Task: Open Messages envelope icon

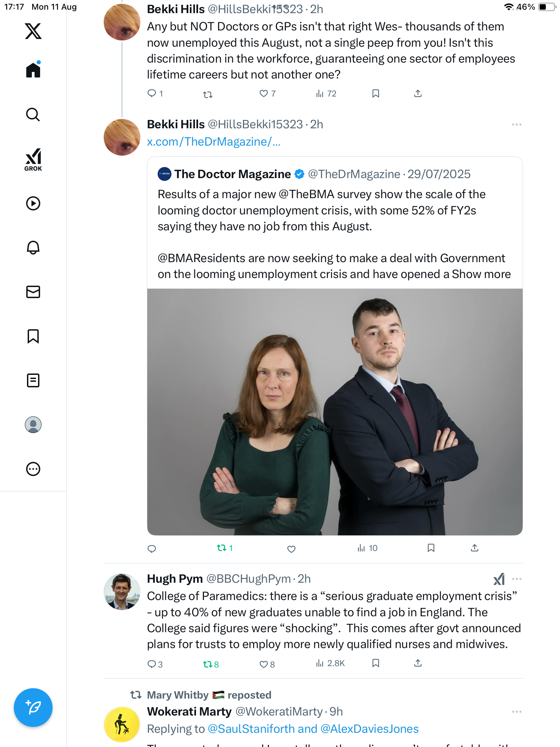Action: [33, 292]
